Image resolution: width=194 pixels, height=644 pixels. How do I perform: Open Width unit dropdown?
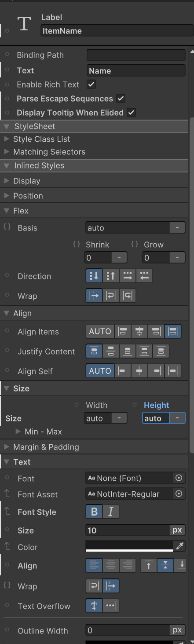pyautogui.click(x=119, y=418)
